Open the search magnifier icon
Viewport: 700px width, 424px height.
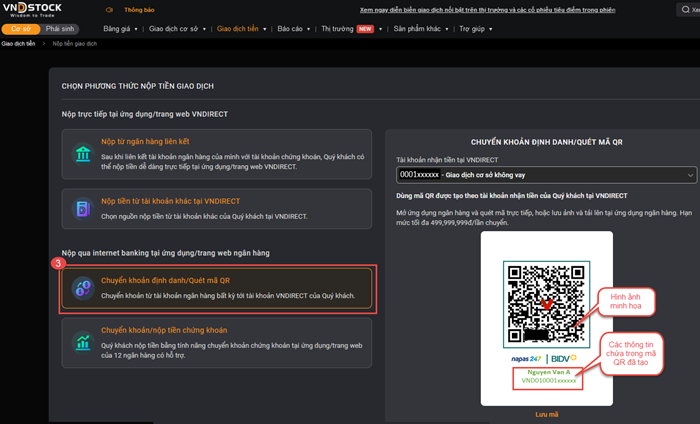(x=685, y=9)
